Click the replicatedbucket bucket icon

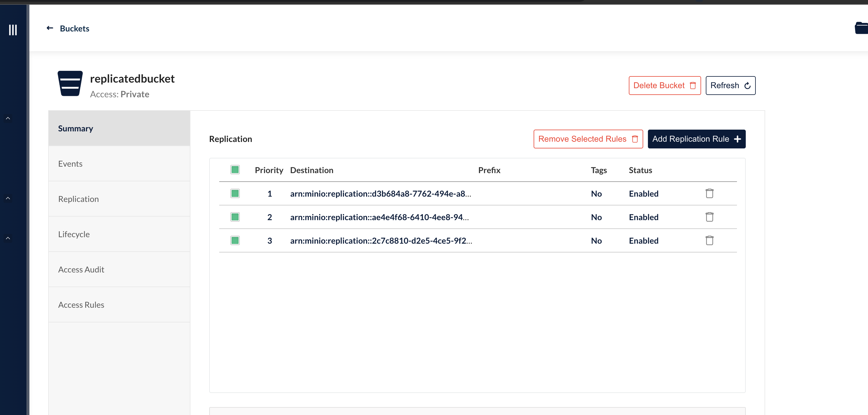coord(70,83)
